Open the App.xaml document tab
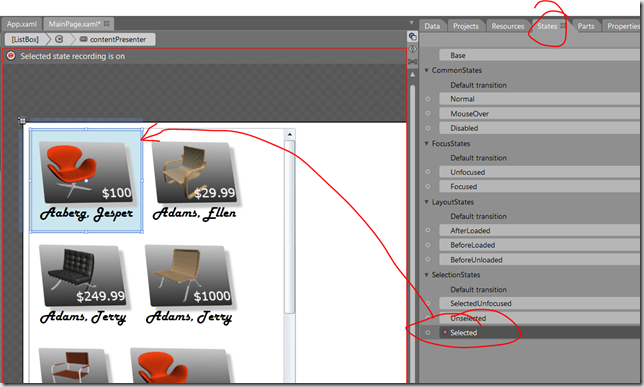 pyautogui.click(x=21, y=24)
